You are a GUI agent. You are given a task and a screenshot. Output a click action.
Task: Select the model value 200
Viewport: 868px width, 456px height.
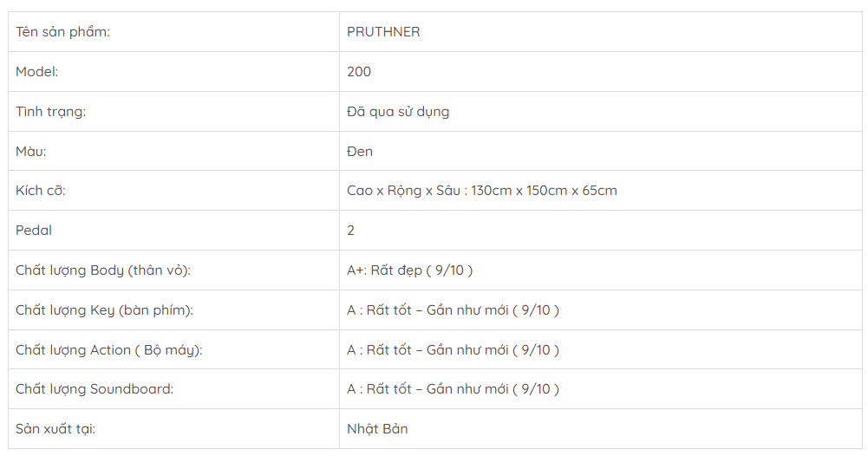tap(359, 72)
